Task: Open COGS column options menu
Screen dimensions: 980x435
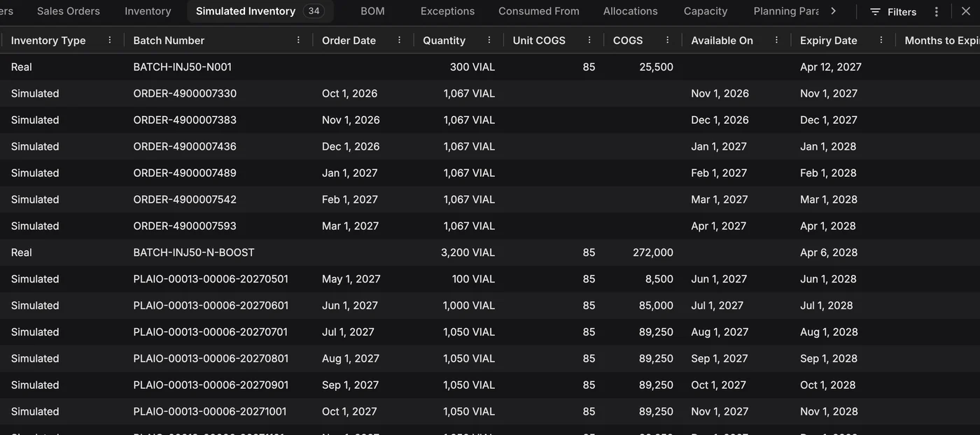Action: point(668,41)
